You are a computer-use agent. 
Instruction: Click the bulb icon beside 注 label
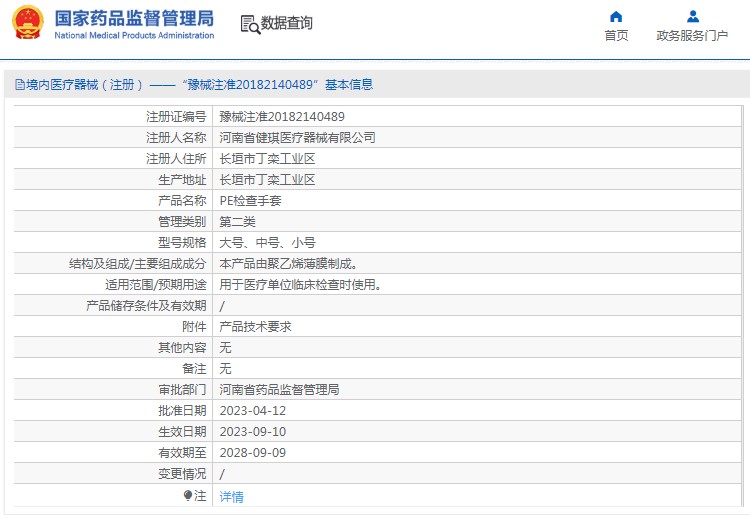(x=187, y=495)
